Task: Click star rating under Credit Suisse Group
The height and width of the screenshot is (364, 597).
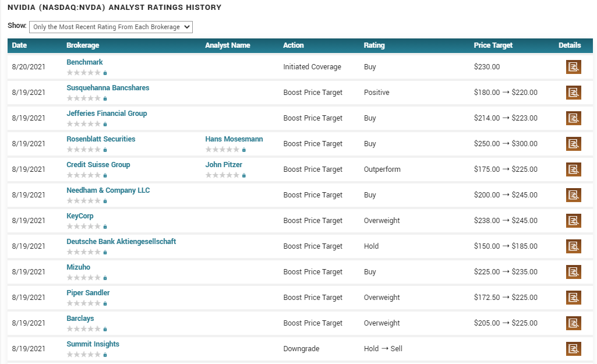Action: click(x=84, y=175)
